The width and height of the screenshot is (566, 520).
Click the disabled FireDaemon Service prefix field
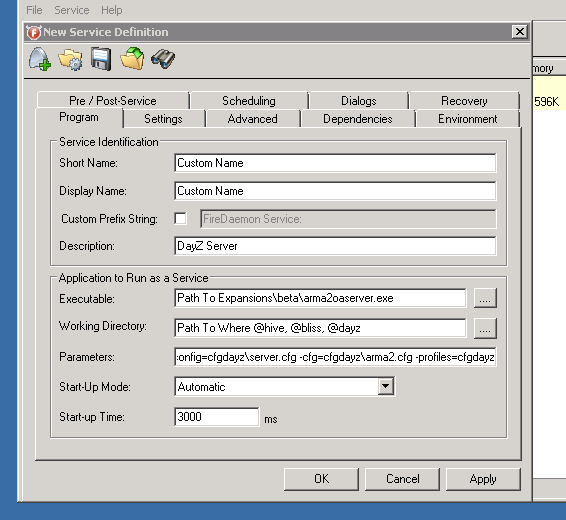[x=348, y=219]
